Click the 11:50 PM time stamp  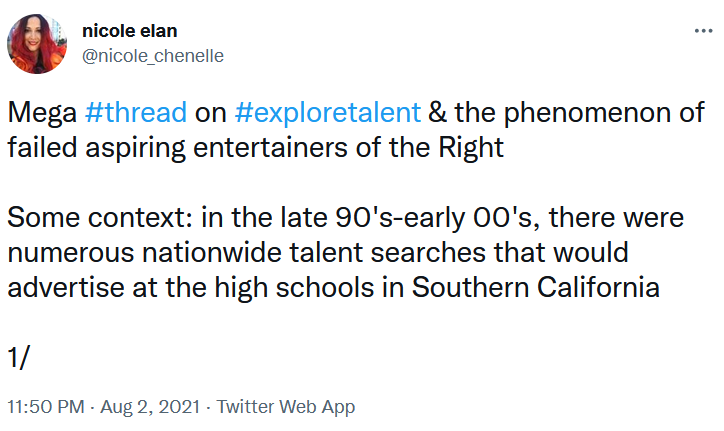pyautogui.click(x=46, y=407)
